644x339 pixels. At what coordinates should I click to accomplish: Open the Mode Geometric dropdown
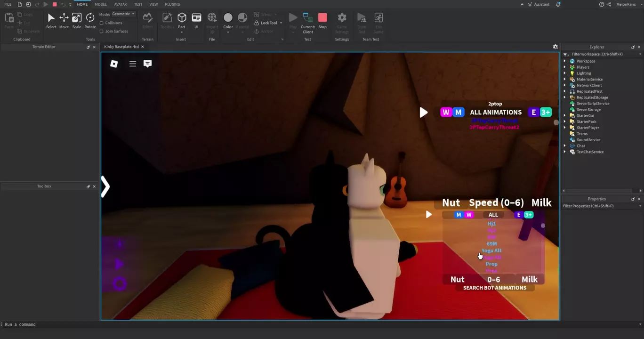click(x=123, y=14)
